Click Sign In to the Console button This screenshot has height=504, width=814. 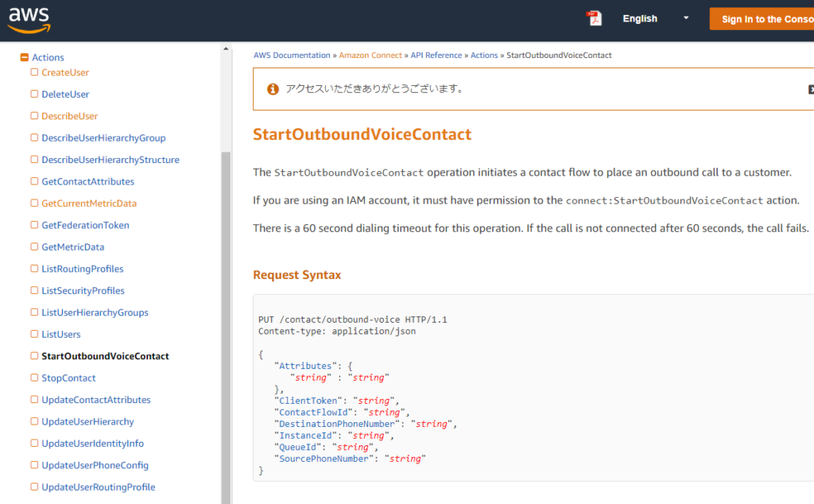pyautogui.click(x=762, y=19)
